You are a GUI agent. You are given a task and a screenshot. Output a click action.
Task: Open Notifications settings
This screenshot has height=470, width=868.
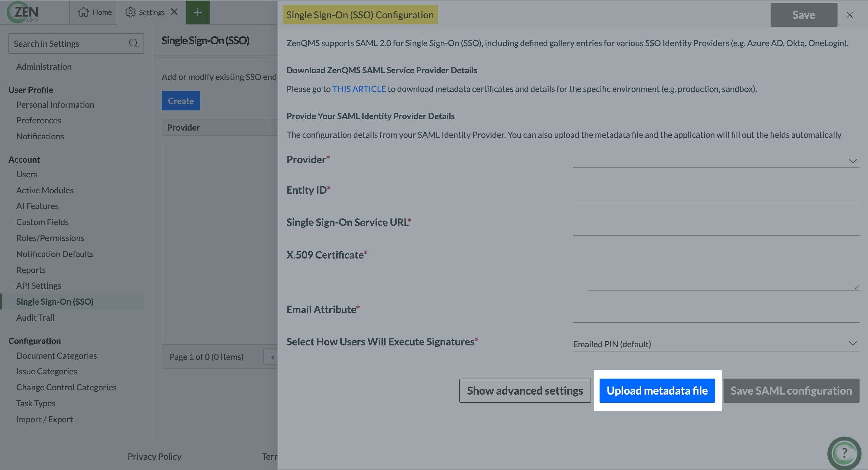tap(40, 136)
